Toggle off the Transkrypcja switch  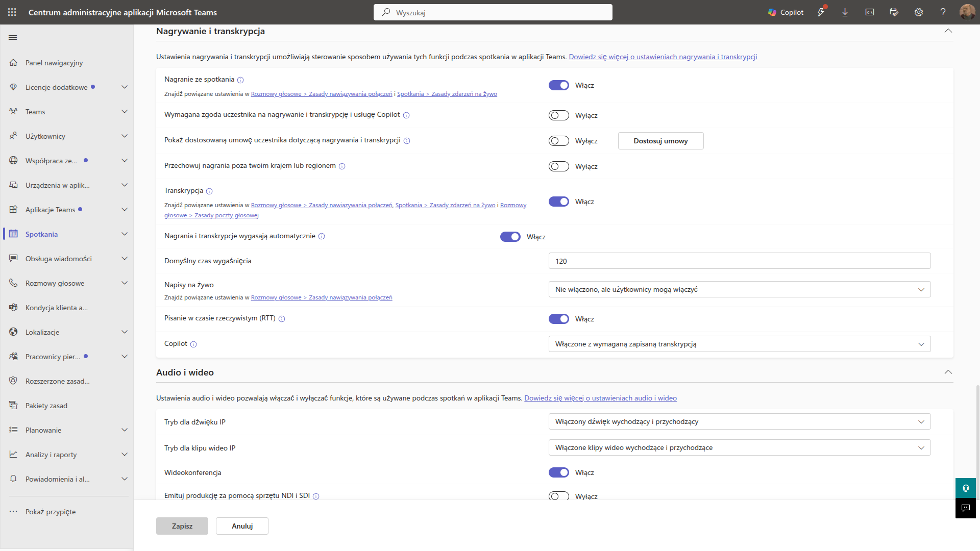tap(559, 202)
